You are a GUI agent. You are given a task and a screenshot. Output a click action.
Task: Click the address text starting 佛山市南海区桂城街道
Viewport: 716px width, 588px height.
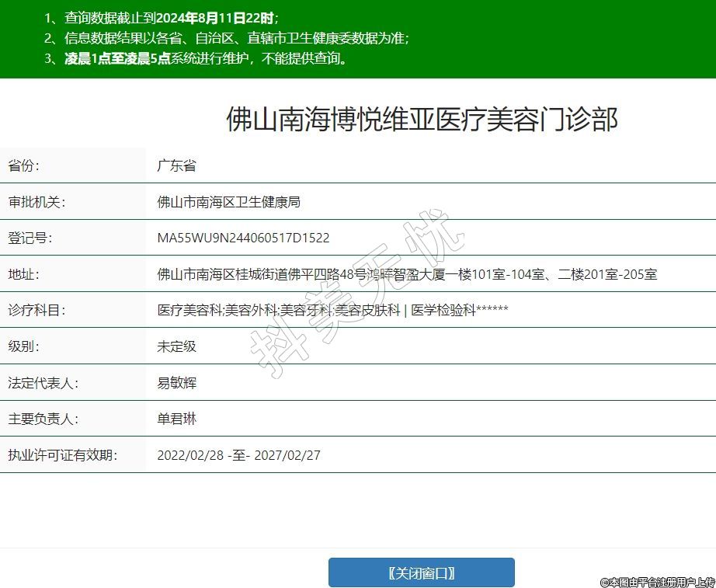407,274
